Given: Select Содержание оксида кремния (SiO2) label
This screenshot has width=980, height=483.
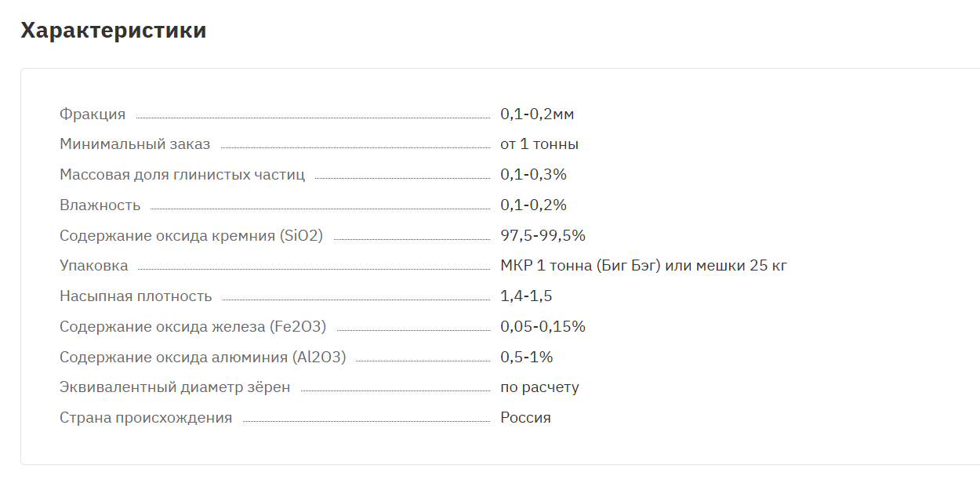Looking at the screenshot, I should pos(191,236).
